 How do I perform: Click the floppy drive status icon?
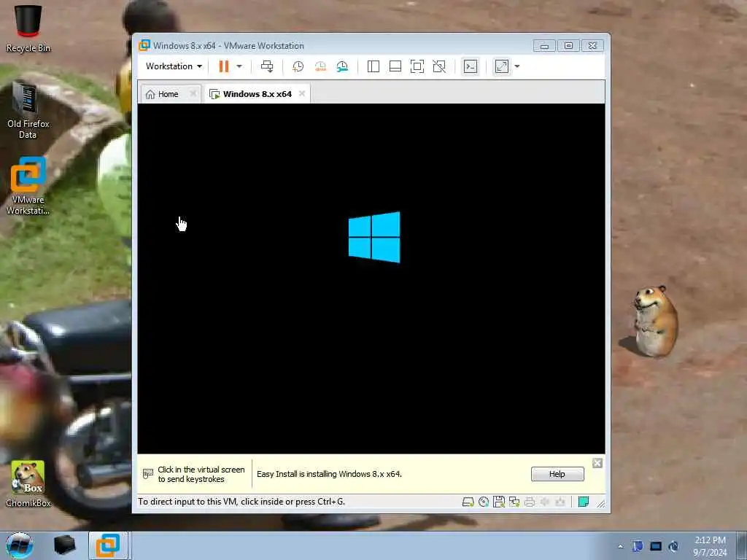499,502
